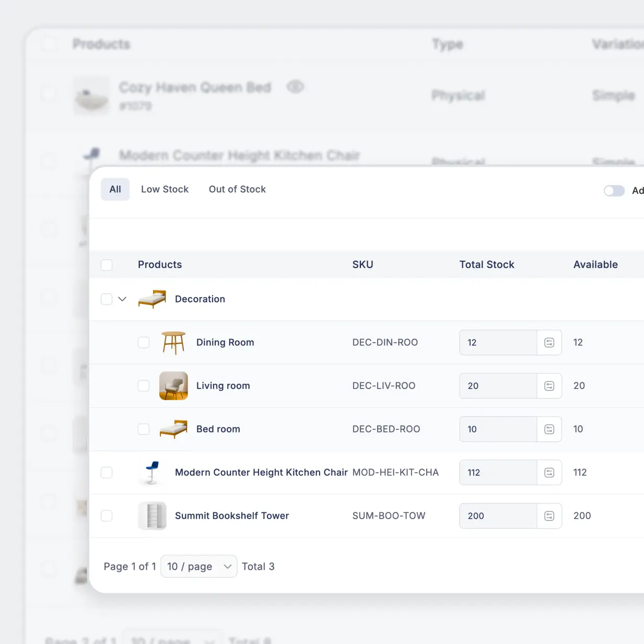Check the Modern Counter Height Kitchen Chair checkbox
Image resolution: width=644 pixels, height=644 pixels.
pos(107,473)
